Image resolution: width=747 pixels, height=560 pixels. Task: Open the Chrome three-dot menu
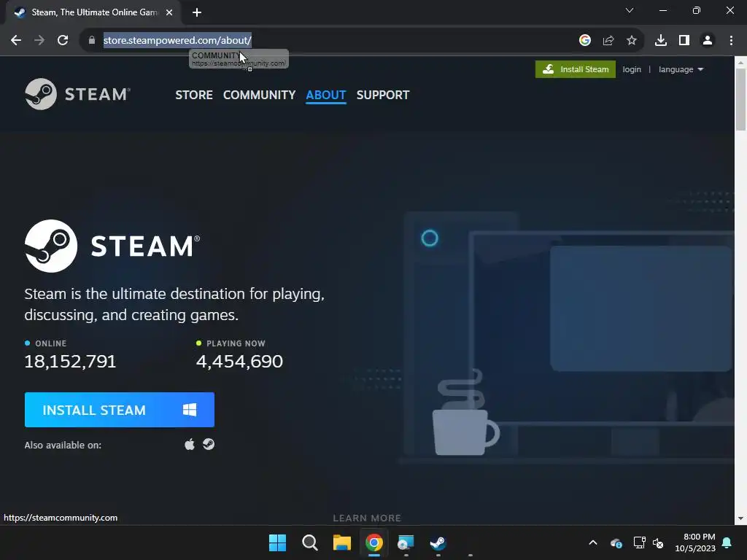731,41
